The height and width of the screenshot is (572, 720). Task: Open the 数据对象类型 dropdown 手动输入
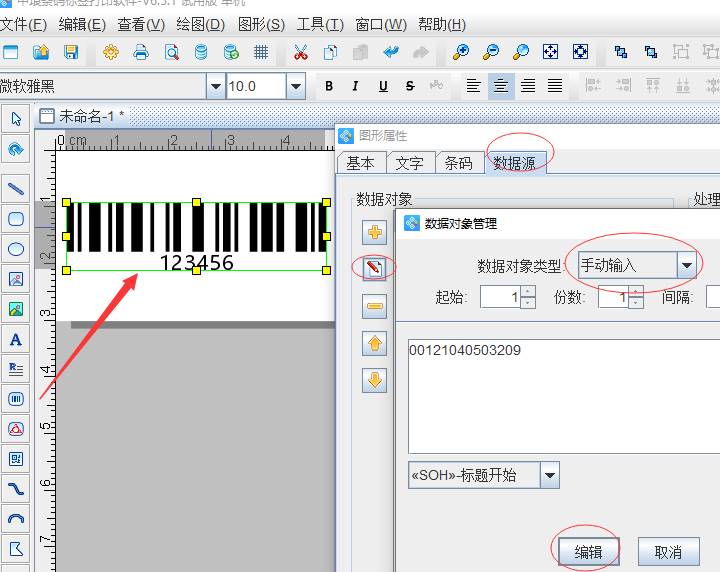(637, 265)
